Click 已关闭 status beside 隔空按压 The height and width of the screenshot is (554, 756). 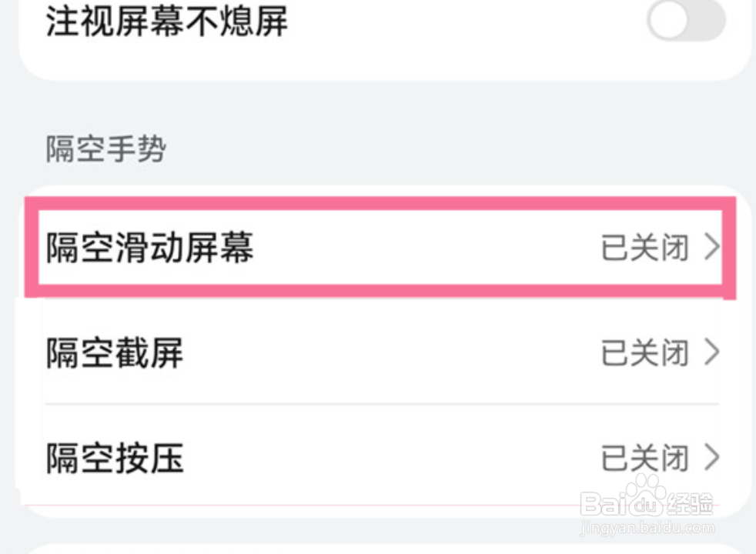[x=644, y=459]
